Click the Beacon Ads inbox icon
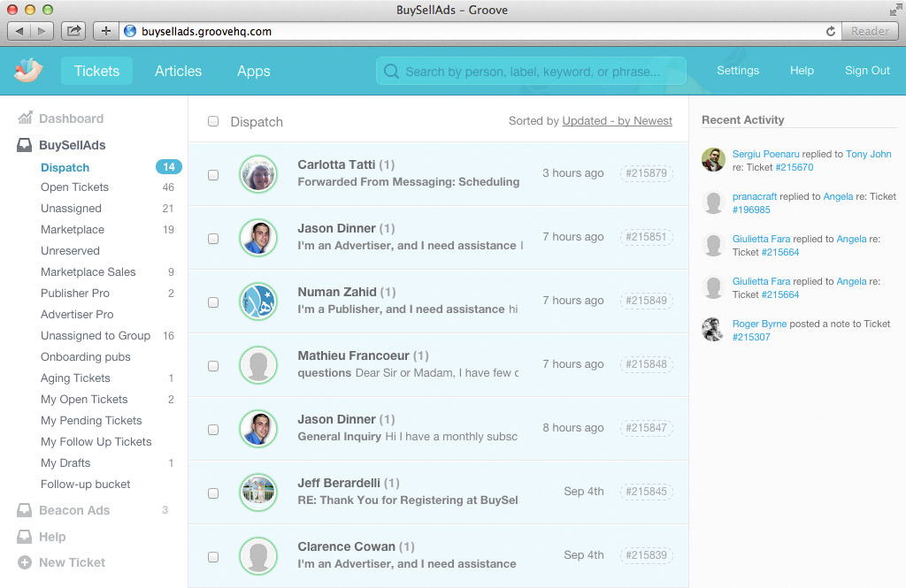This screenshot has height=588, width=906. pyautogui.click(x=24, y=510)
